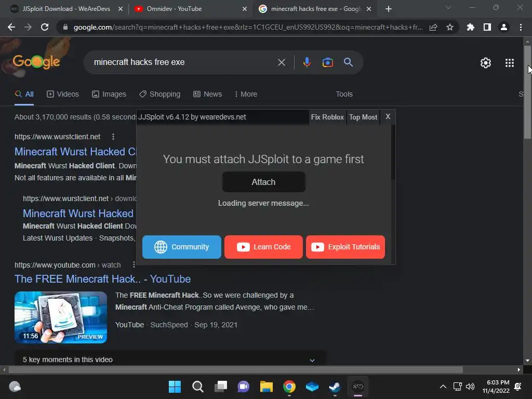Click in the Google search input field
532x399 pixels.
coord(183,62)
